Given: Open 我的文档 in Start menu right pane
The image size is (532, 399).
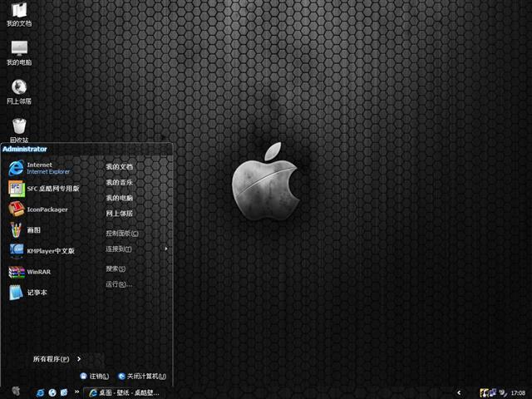Looking at the screenshot, I should [119, 166].
